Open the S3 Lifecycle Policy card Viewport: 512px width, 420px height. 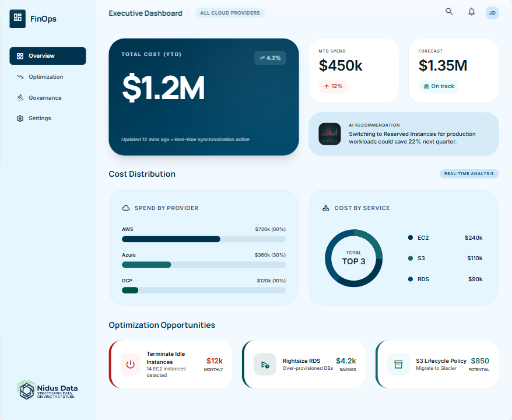(437, 364)
